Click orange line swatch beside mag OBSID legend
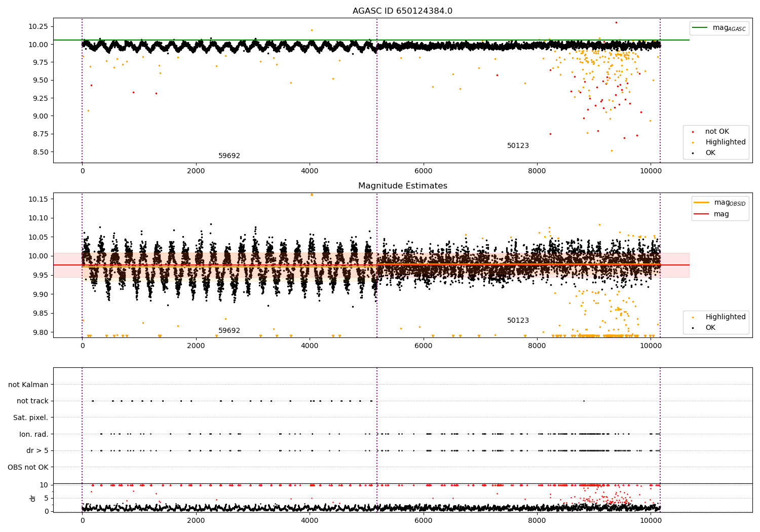The width and height of the screenshot is (760, 532). 701,203
